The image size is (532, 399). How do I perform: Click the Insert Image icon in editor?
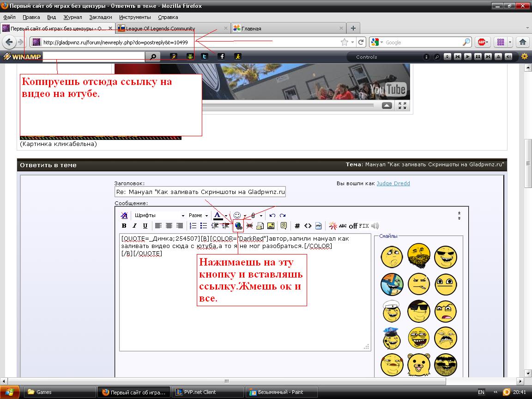click(x=271, y=226)
